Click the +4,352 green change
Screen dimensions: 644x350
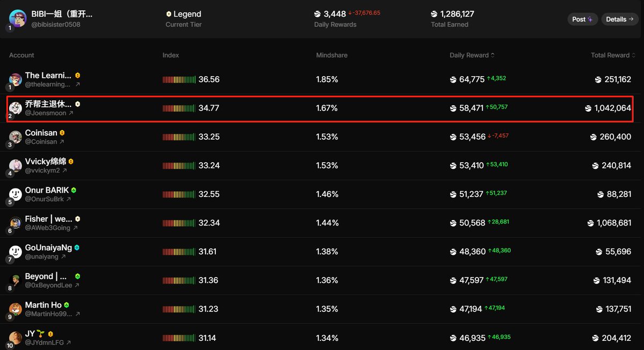[x=496, y=78]
